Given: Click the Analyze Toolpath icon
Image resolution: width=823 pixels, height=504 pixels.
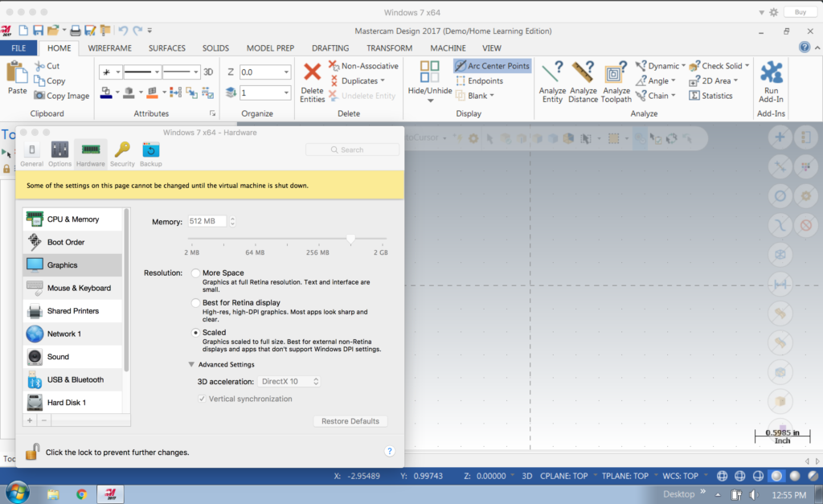Looking at the screenshot, I should pos(616,75).
